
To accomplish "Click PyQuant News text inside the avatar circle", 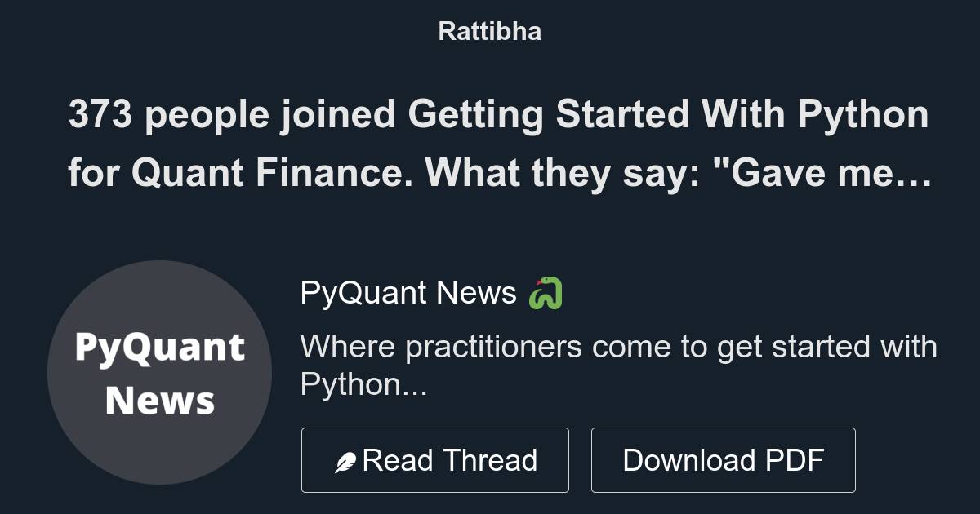I will [x=160, y=373].
